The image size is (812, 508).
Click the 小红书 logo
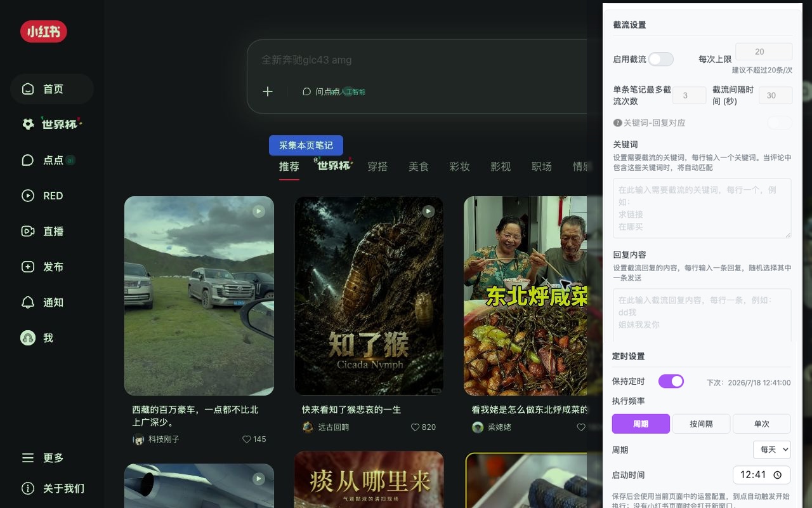[43, 31]
